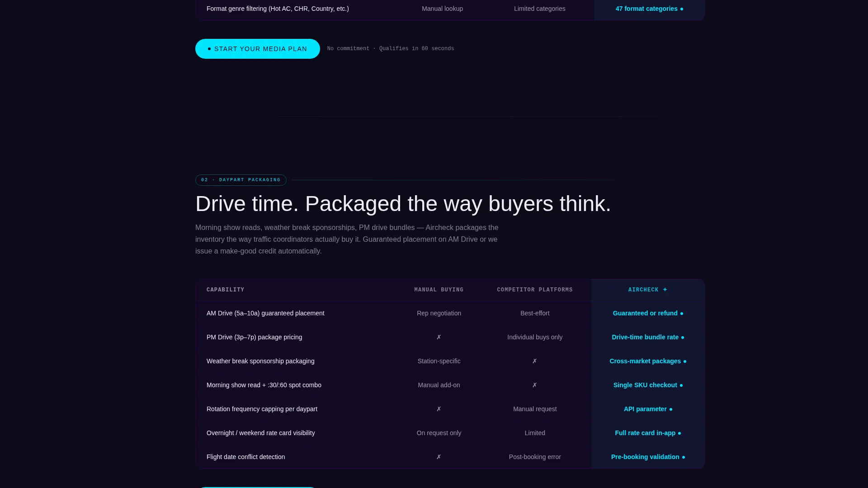This screenshot has height=488, width=868.
Task: Select the Capability column header
Action: (226, 290)
